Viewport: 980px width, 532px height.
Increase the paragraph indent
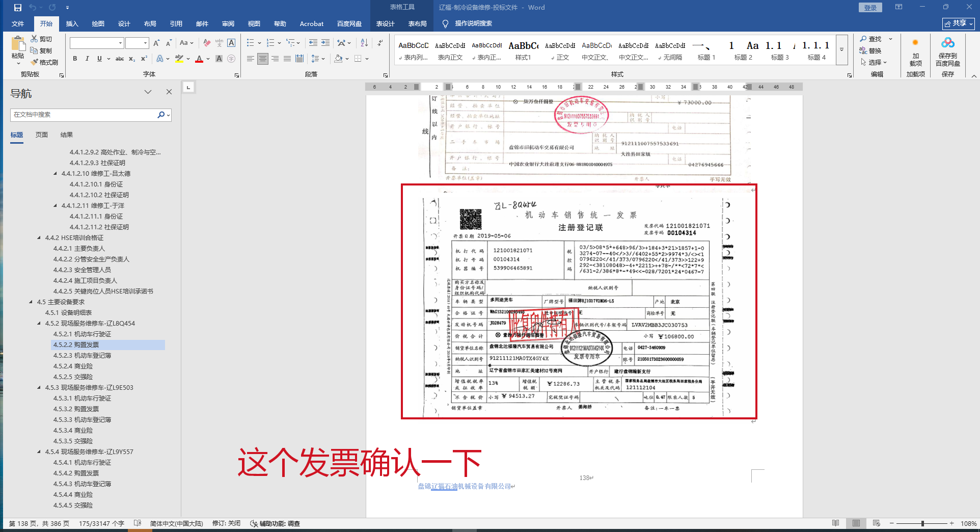tap(325, 43)
